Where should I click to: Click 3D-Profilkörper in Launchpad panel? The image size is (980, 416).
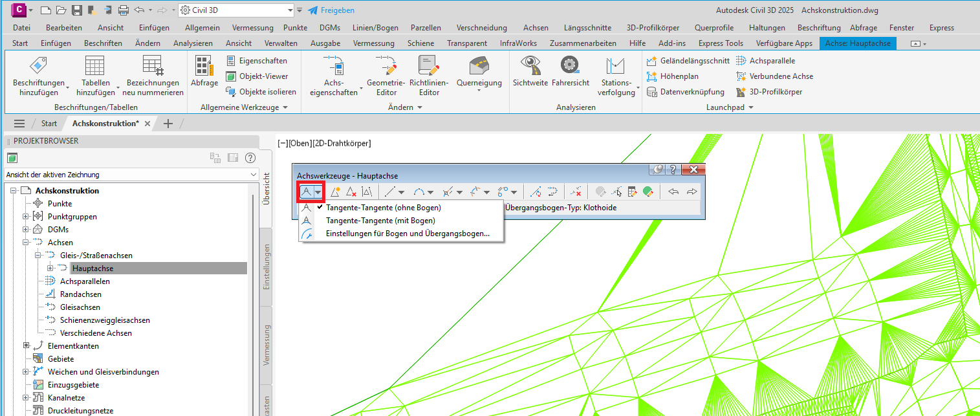[769, 92]
